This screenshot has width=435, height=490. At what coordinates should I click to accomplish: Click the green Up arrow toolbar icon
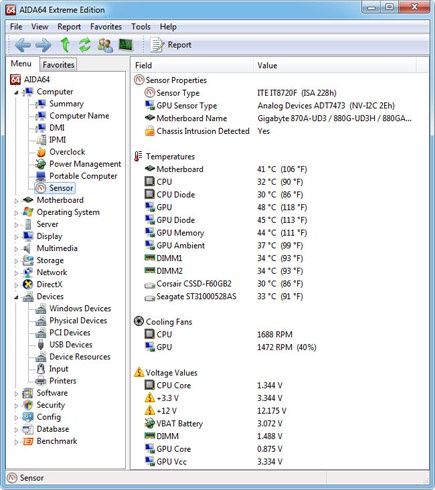(x=65, y=45)
